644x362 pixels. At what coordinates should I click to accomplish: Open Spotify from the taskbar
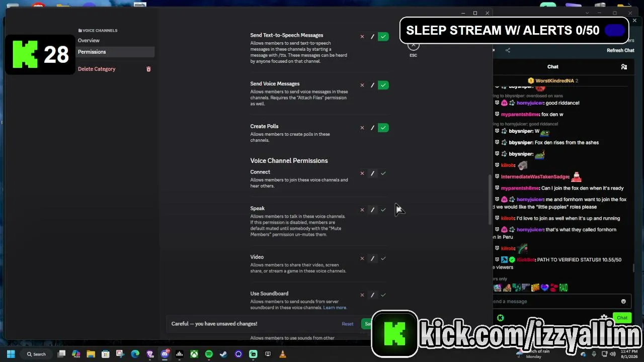point(209,354)
